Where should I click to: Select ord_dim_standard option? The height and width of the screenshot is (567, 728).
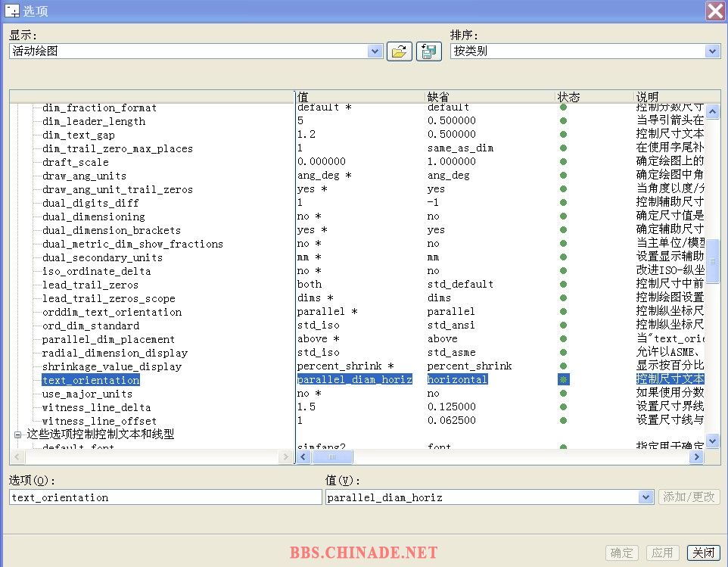(91, 326)
